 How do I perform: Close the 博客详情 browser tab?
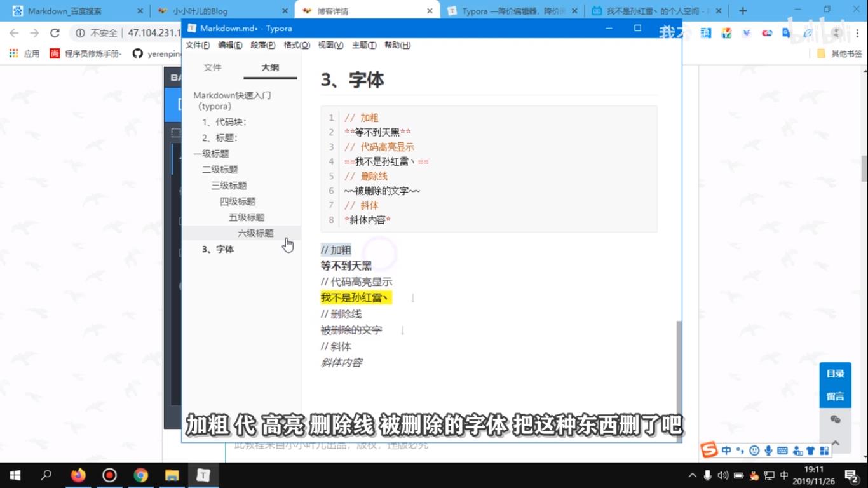(x=430, y=11)
